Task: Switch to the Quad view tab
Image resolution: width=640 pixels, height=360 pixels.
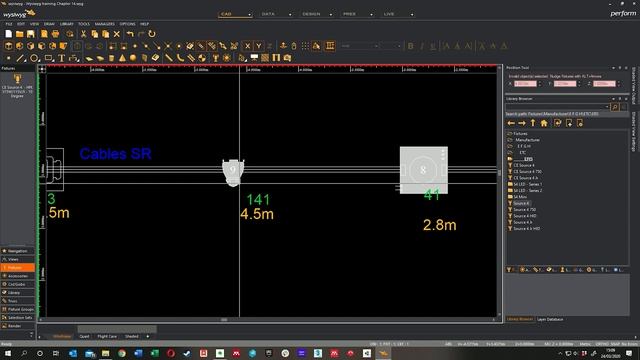Action: point(84,336)
